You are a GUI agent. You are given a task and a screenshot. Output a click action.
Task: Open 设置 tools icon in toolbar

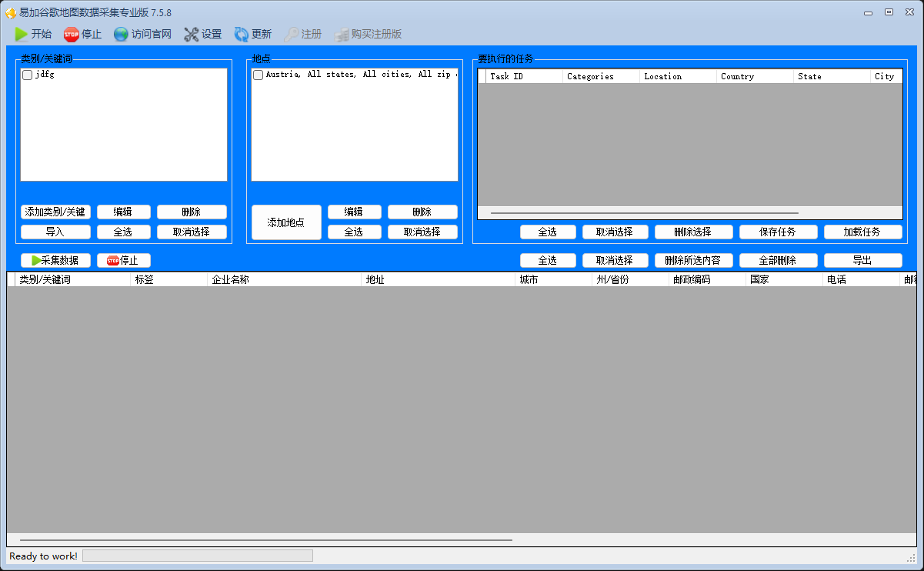coord(192,34)
